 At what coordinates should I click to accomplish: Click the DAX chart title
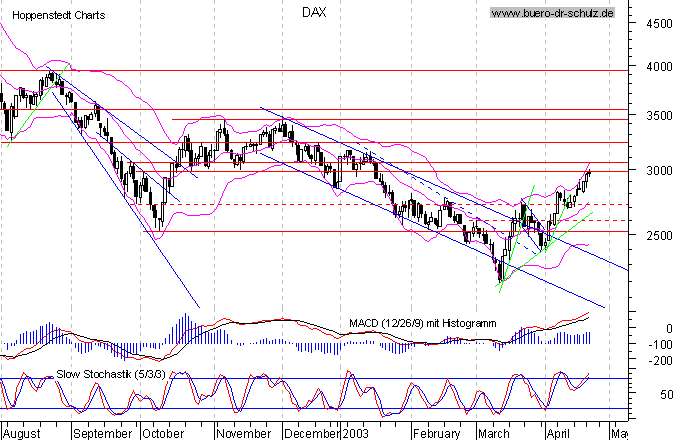(x=314, y=12)
